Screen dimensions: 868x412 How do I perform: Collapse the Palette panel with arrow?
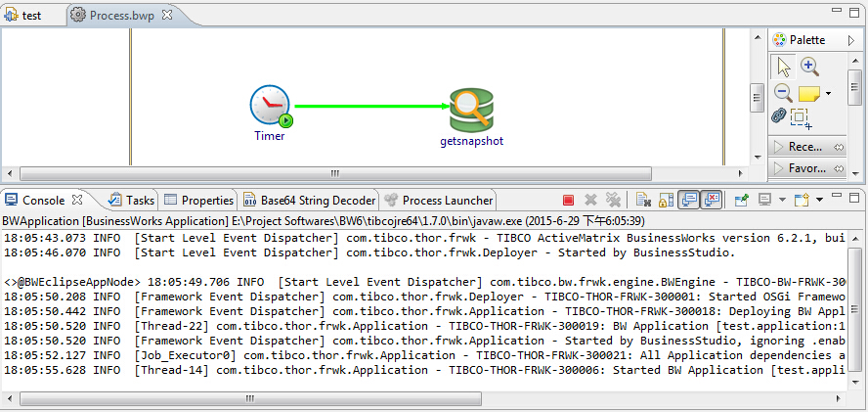(851, 40)
